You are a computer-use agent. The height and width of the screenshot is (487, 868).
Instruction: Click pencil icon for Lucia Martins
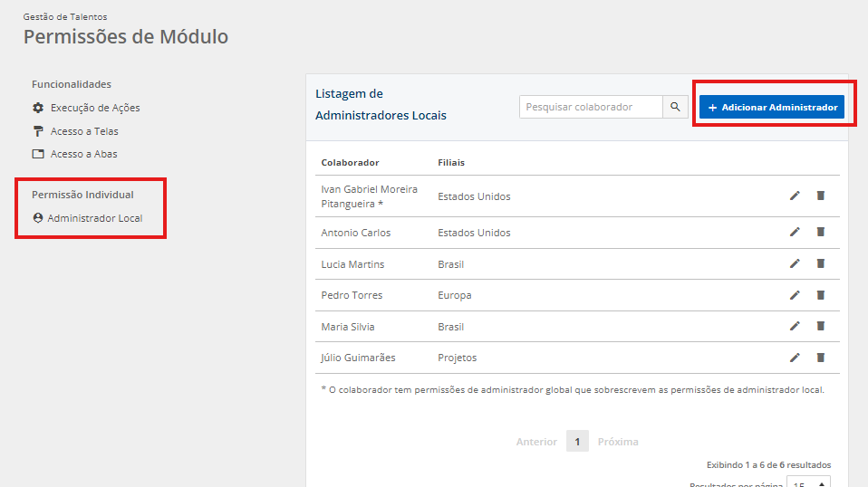[x=795, y=263]
